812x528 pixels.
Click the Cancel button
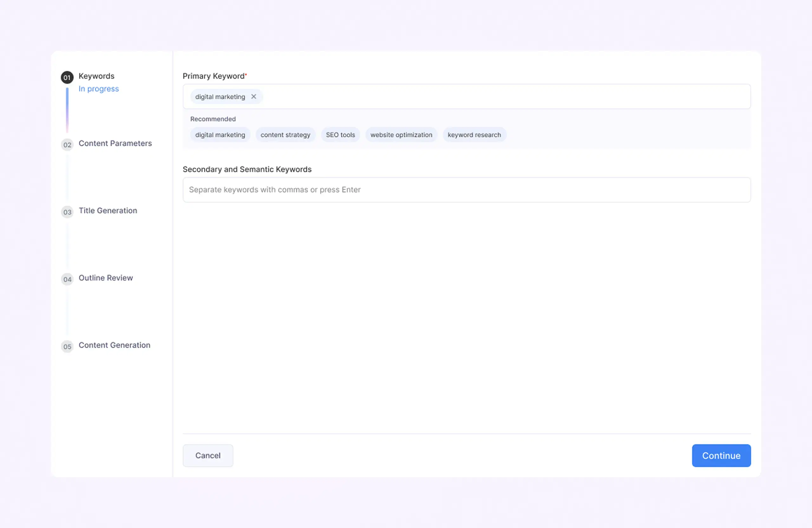208,455
